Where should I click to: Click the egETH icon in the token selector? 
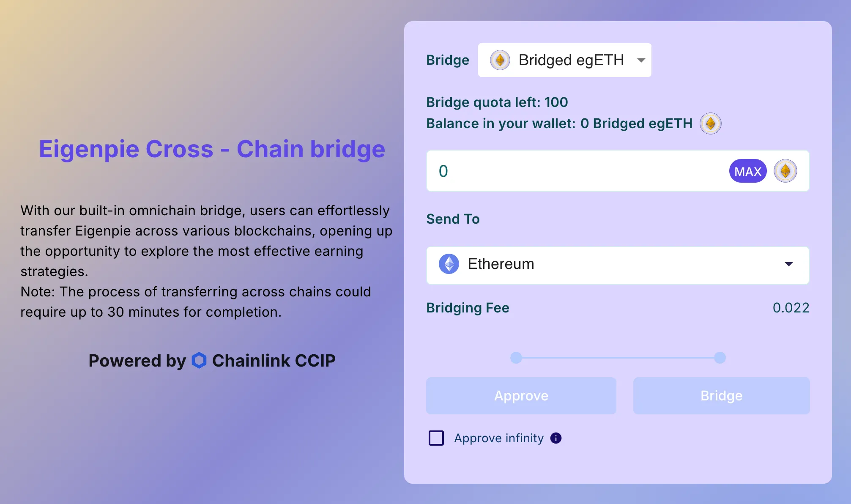point(500,60)
